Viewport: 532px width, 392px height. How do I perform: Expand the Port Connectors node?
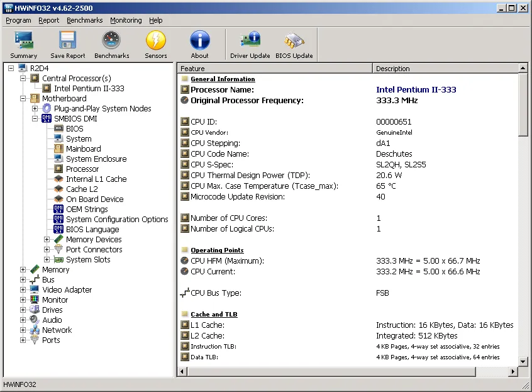(47, 249)
